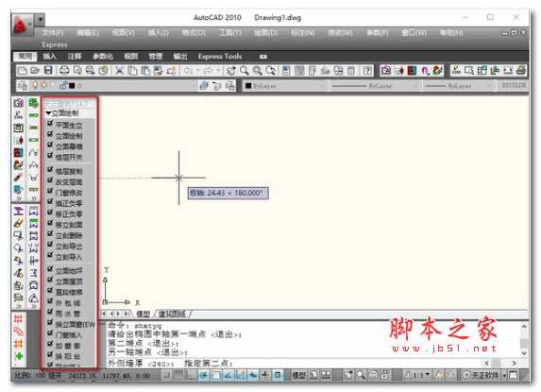This screenshot has width=541, height=392.
Task: Click the 模型 status bar button
Action: [x=298, y=375]
